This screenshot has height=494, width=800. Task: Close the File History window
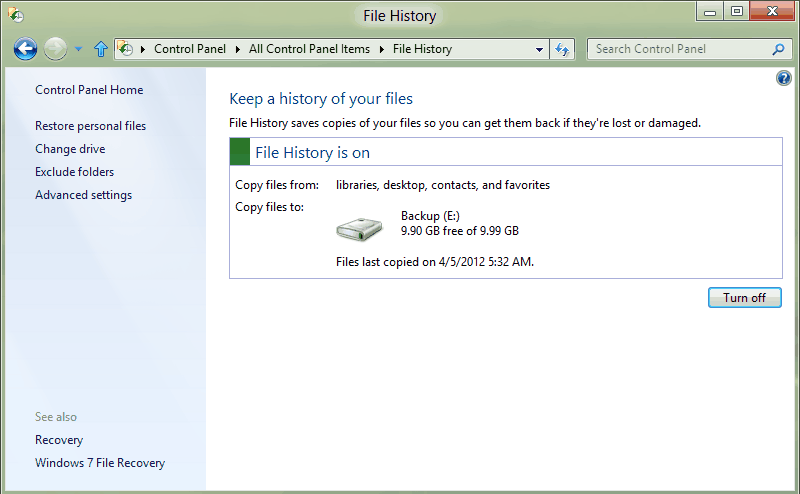pyautogui.click(x=772, y=11)
